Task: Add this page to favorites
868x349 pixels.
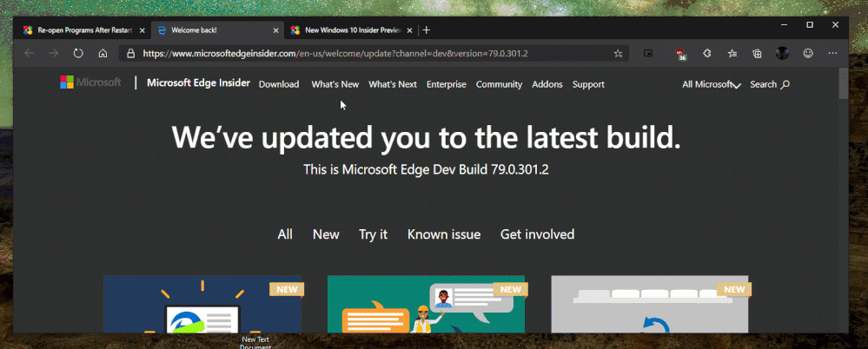Action: [x=619, y=53]
